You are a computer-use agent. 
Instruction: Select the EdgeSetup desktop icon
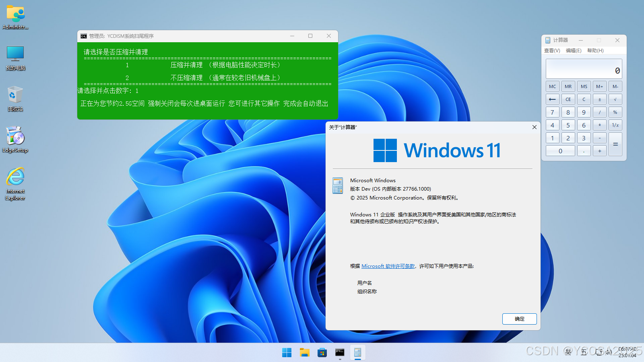click(x=15, y=140)
